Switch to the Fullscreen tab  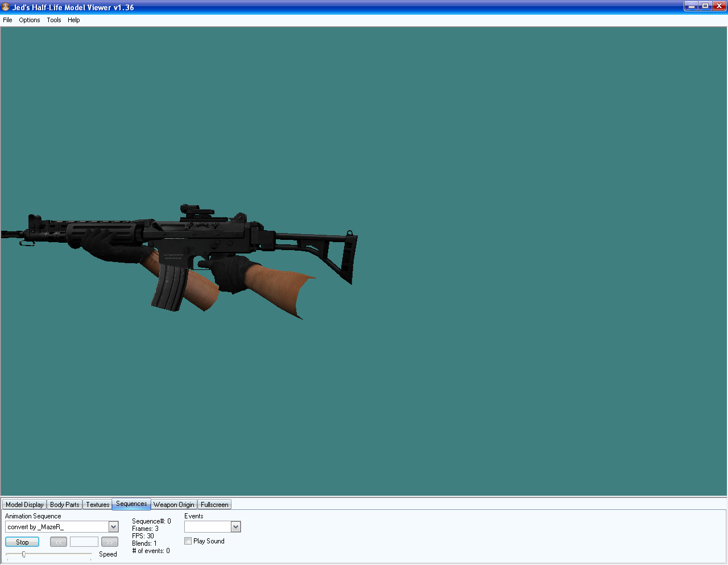pos(214,505)
